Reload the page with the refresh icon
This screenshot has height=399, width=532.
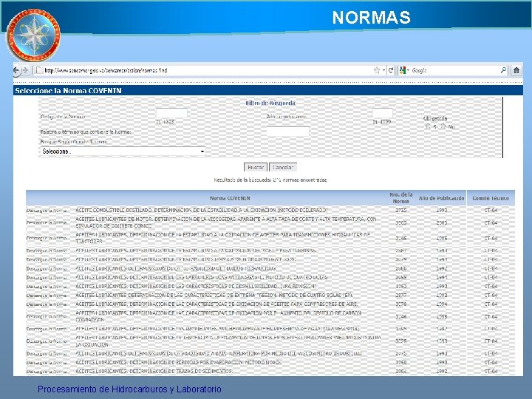pyautogui.click(x=391, y=70)
